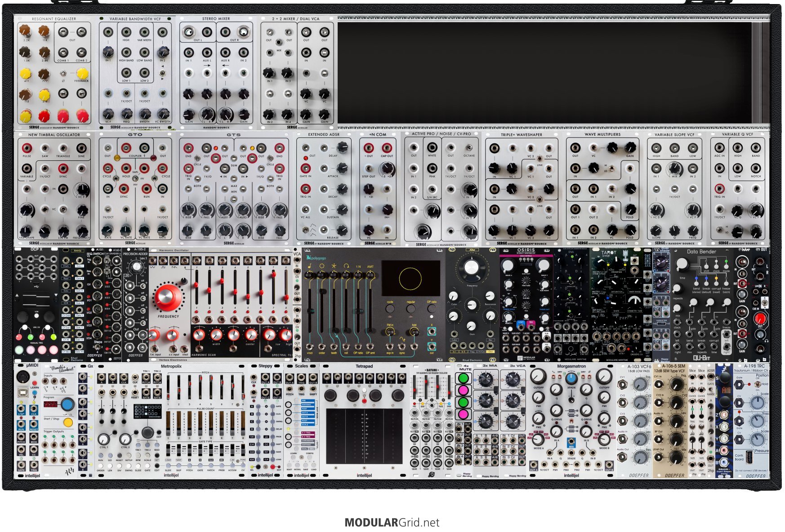The image size is (785, 532).
Task: Click the SAVE button on Scales
Action: 306,465
